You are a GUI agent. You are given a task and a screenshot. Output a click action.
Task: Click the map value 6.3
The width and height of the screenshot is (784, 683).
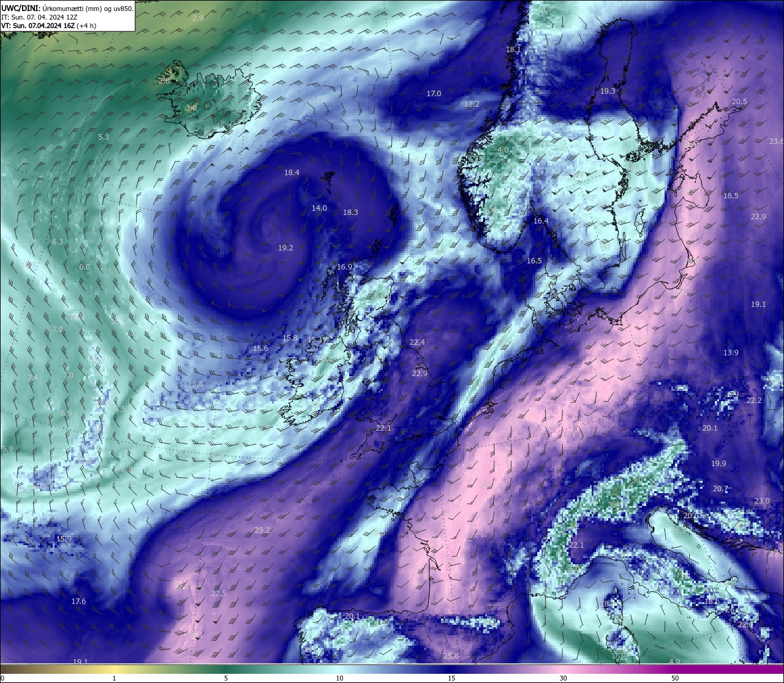[58, 242]
